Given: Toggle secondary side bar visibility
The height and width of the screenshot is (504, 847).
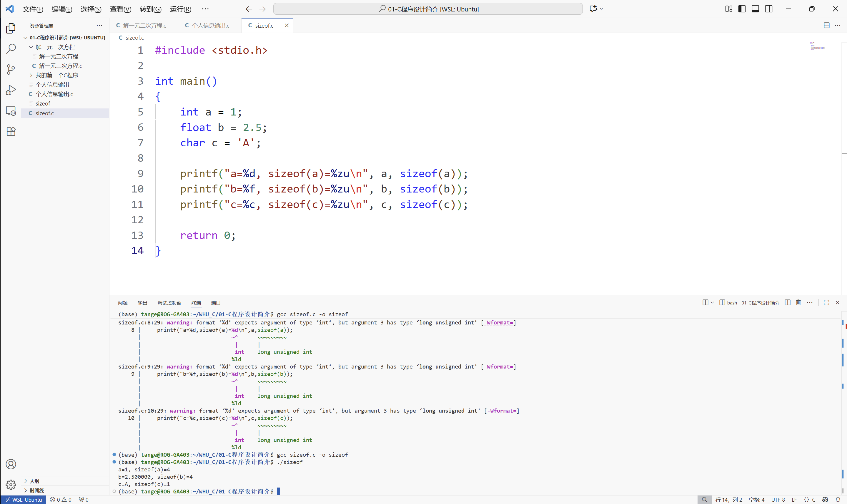Looking at the screenshot, I should click(x=769, y=9).
